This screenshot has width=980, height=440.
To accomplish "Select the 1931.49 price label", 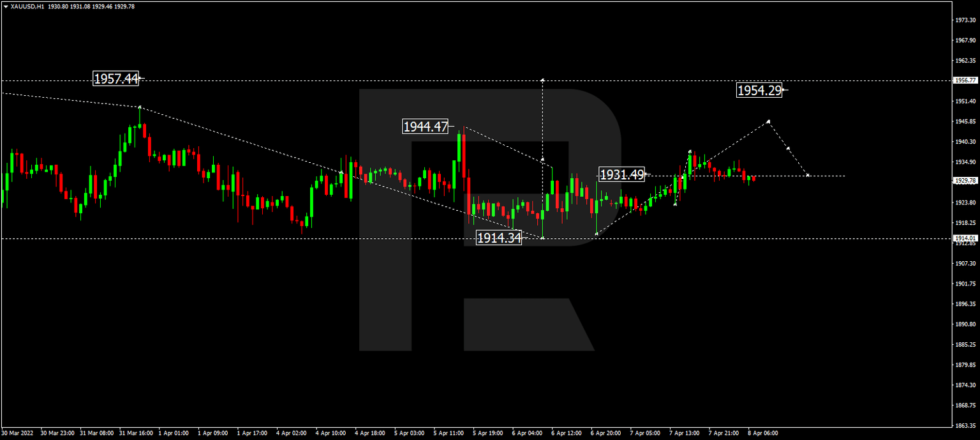I will tap(622, 173).
